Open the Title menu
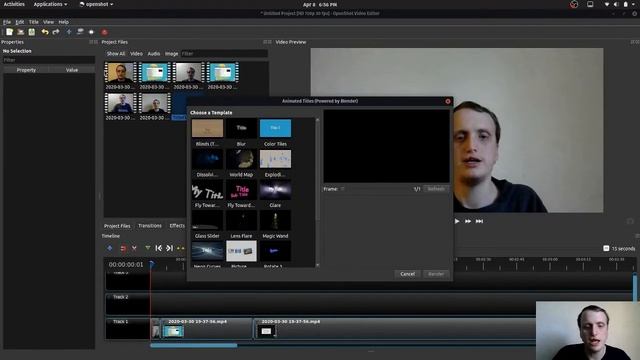The height and width of the screenshot is (360, 640). (x=33, y=22)
